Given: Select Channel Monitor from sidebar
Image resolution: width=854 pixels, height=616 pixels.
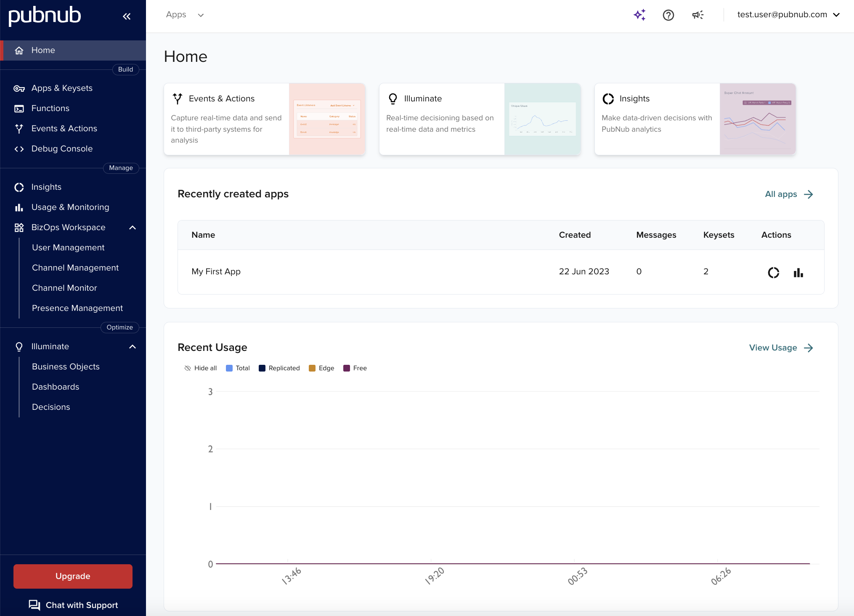Looking at the screenshot, I should [x=64, y=288].
